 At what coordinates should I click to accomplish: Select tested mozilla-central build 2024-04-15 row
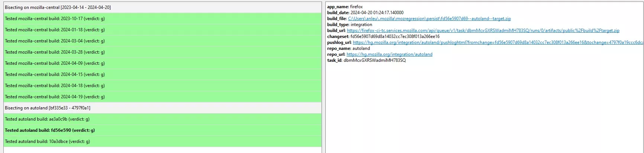tap(162, 74)
